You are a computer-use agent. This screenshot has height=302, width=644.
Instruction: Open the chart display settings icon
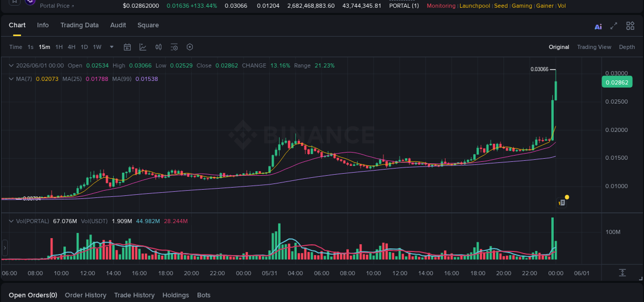tap(174, 47)
